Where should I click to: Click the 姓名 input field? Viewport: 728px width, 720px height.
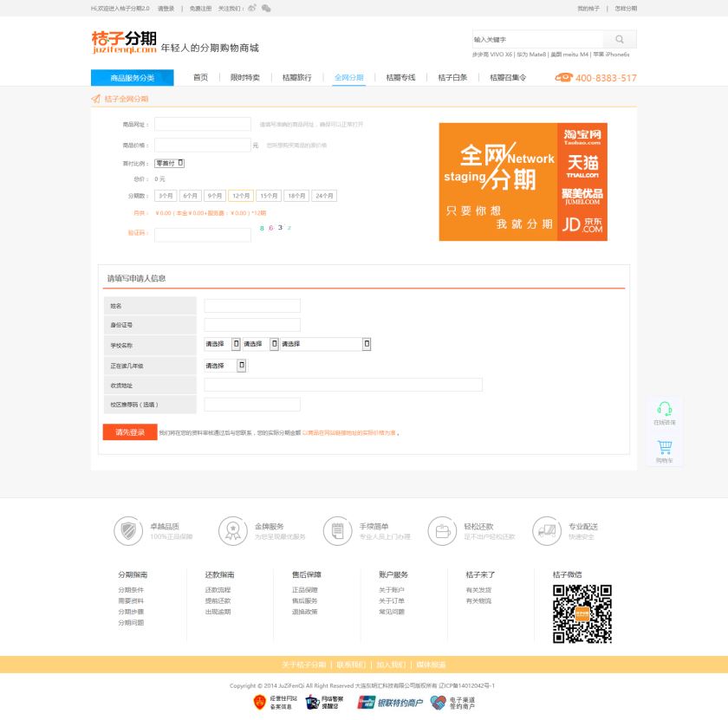click(252, 306)
